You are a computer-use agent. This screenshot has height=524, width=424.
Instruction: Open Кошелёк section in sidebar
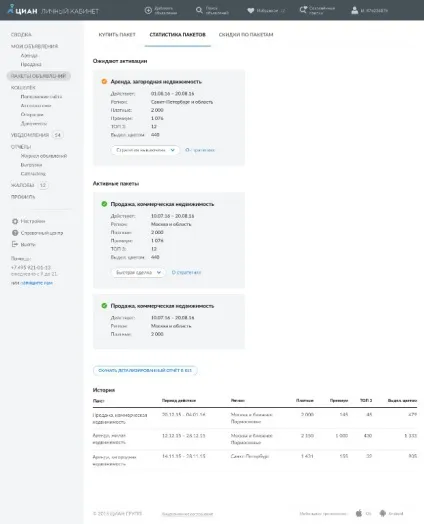23,88
